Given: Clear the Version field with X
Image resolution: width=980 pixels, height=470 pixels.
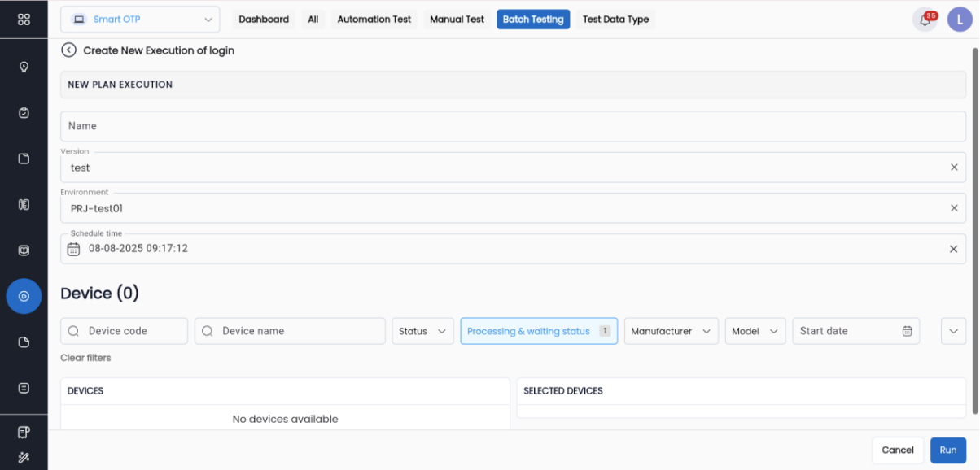Looking at the screenshot, I should pos(954,168).
